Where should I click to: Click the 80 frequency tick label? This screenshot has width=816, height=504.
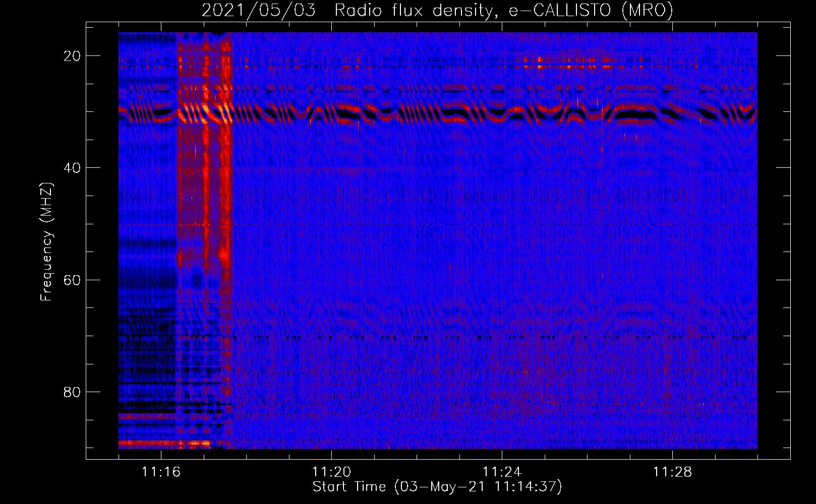72,392
